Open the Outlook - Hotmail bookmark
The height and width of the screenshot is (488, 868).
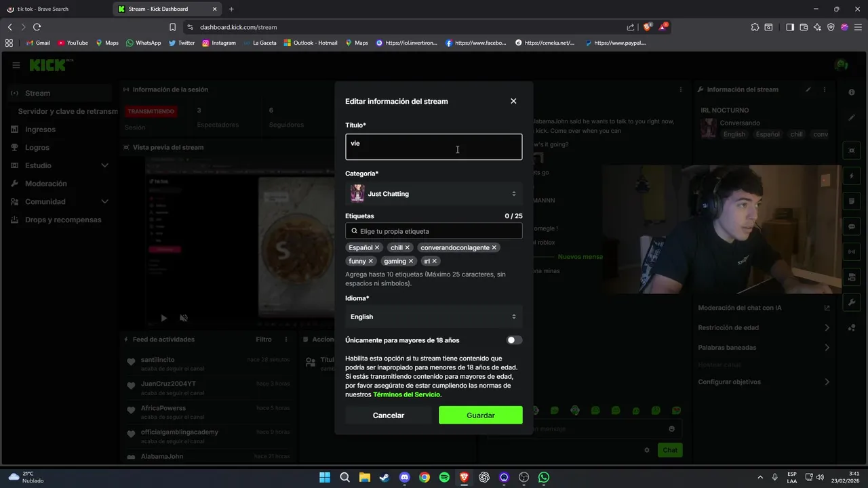click(311, 43)
